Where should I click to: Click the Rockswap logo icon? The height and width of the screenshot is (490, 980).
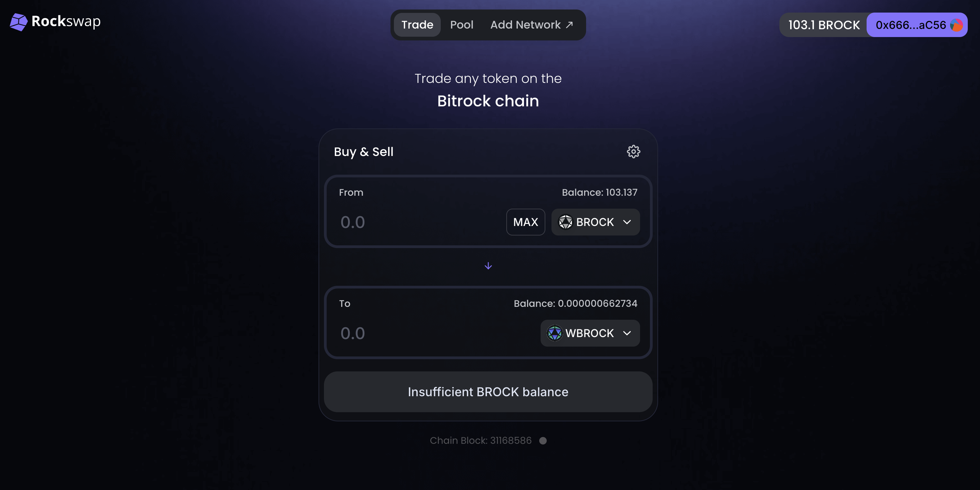pyautogui.click(x=18, y=22)
